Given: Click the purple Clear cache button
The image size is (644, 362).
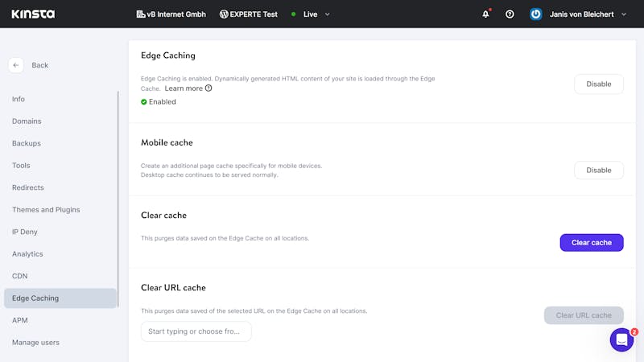Looking at the screenshot, I should 592,243.
